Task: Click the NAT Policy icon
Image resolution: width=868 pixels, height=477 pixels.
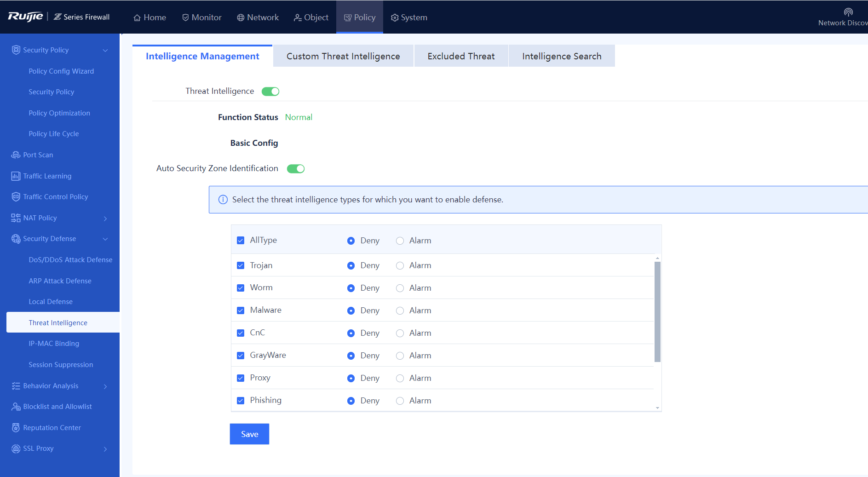Action: 16,218
